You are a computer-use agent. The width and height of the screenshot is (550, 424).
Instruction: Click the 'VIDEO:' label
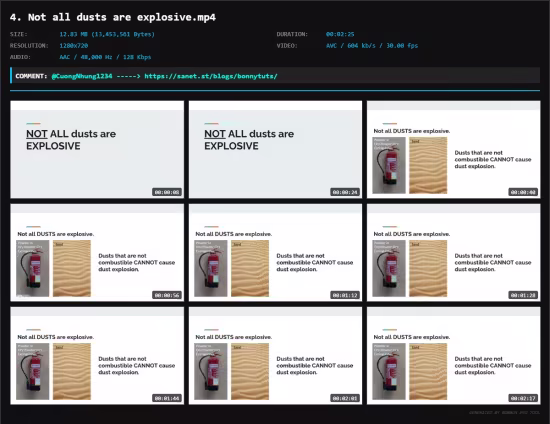coord(287,46)
